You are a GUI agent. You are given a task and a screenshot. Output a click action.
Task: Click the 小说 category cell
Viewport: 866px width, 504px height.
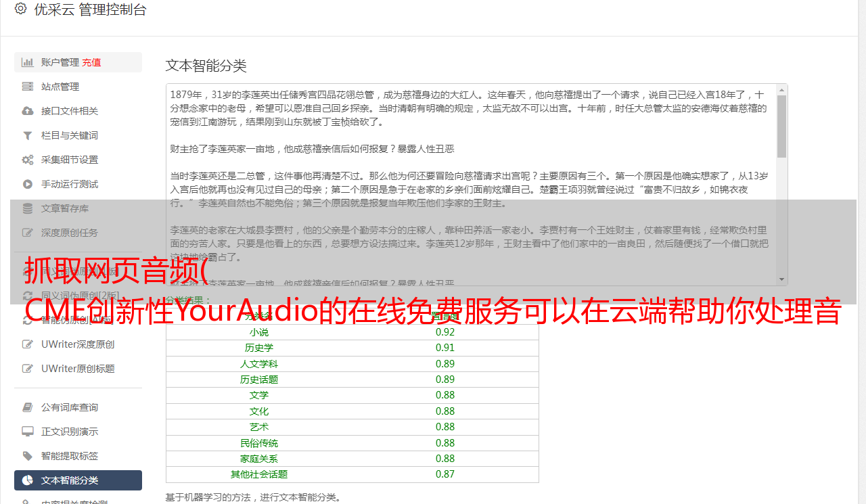pos(259,332)
